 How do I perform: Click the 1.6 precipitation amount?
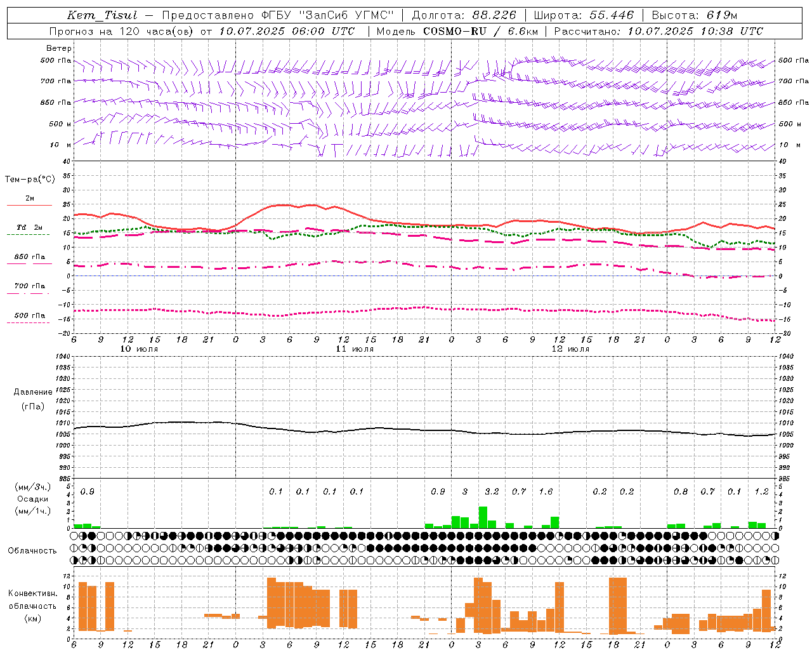546,492
